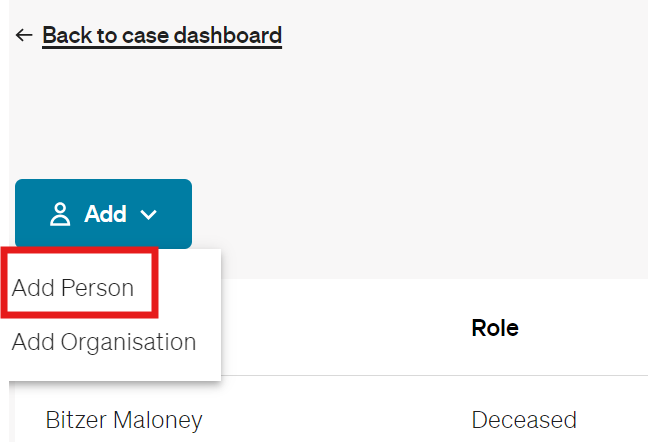
Task: Click the person icon on Add button
Action: point(60,214)
